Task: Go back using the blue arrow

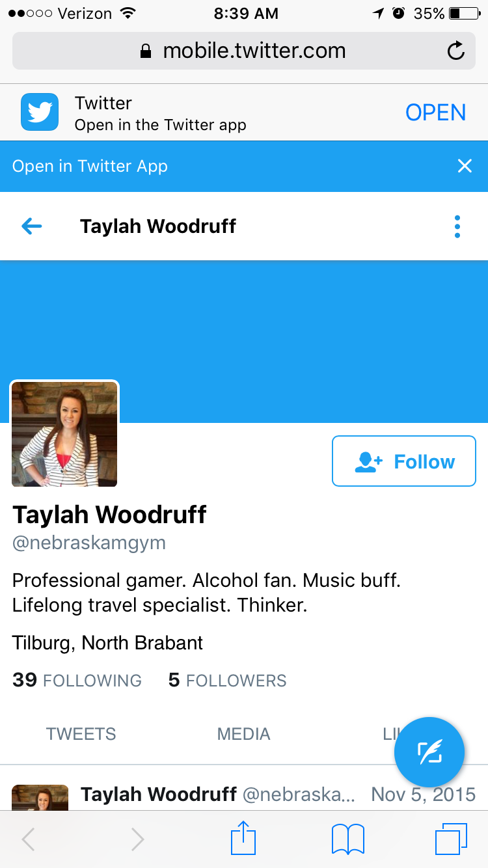Action: coord(31,226)
